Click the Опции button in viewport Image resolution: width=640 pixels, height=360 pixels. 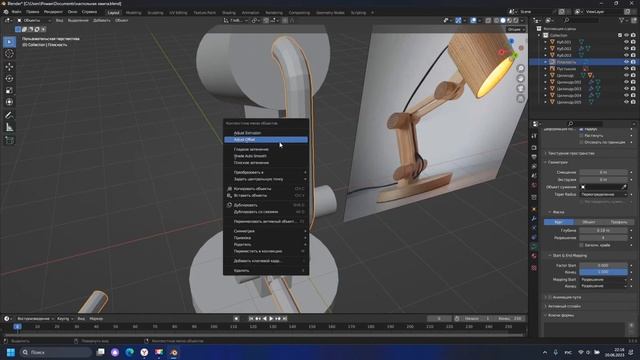516,29
